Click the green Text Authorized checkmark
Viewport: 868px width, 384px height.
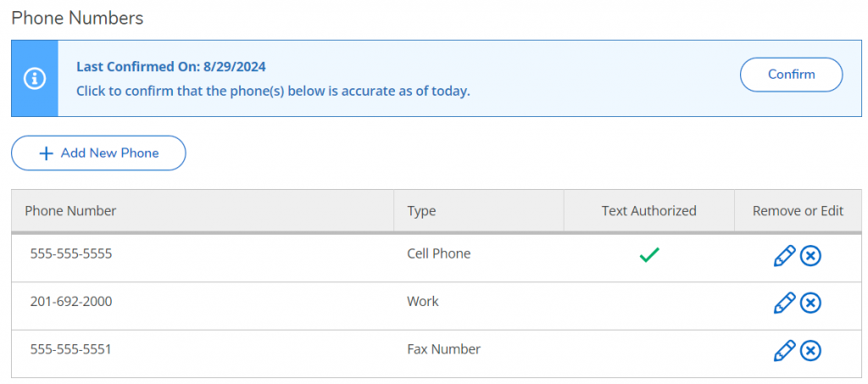tap(649, 254)
